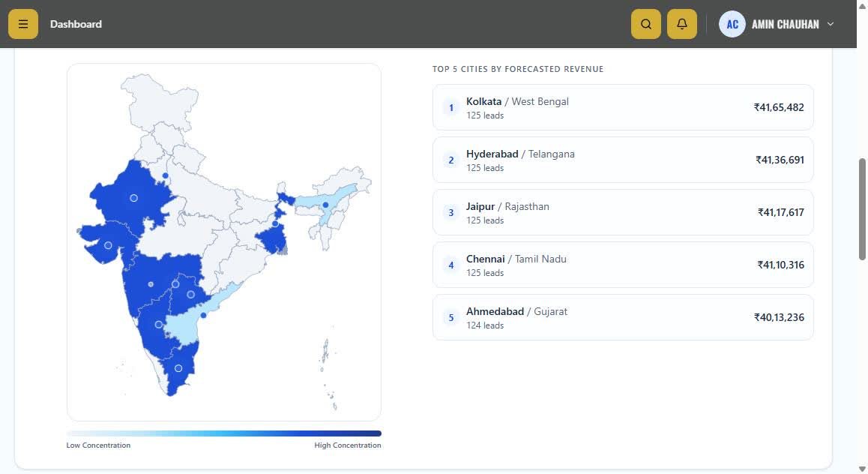Click the Delhi area marker dot
Screen dimensions: 868x474
pyautogui.click(x=165, y=175)
